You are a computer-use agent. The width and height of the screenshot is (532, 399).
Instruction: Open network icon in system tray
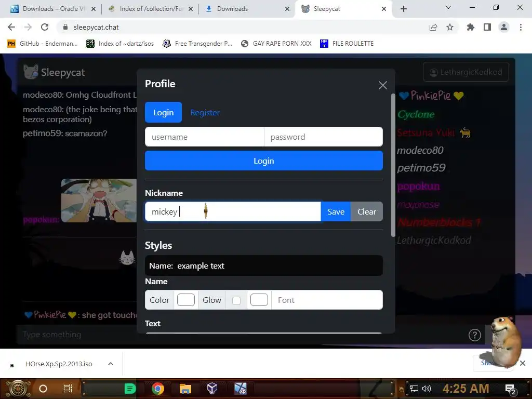414,389
